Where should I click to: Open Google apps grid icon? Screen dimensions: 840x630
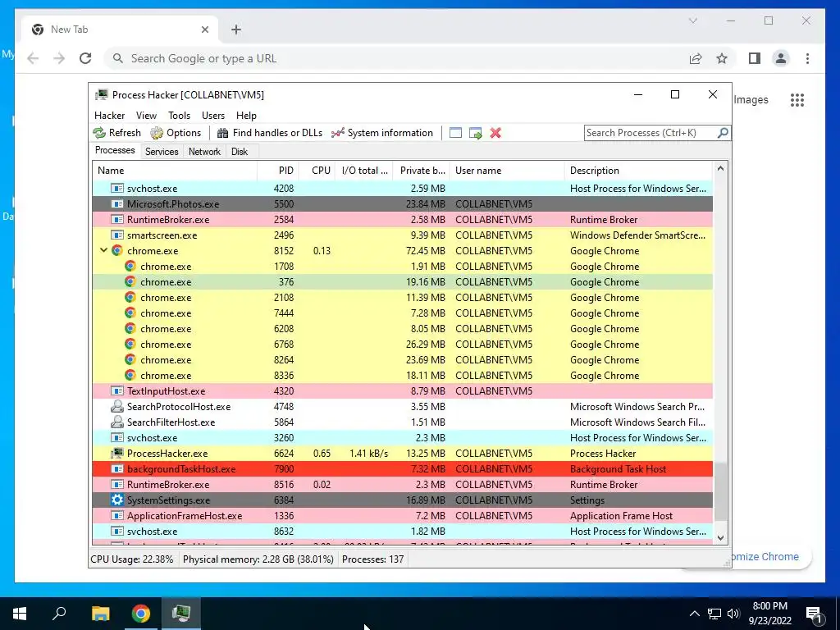click(797, 99)
